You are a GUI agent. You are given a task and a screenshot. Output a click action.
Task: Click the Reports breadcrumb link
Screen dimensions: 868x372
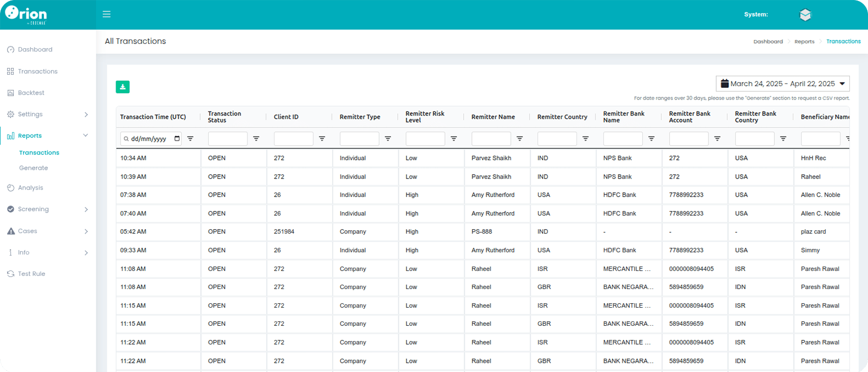[x=804, y=42]
